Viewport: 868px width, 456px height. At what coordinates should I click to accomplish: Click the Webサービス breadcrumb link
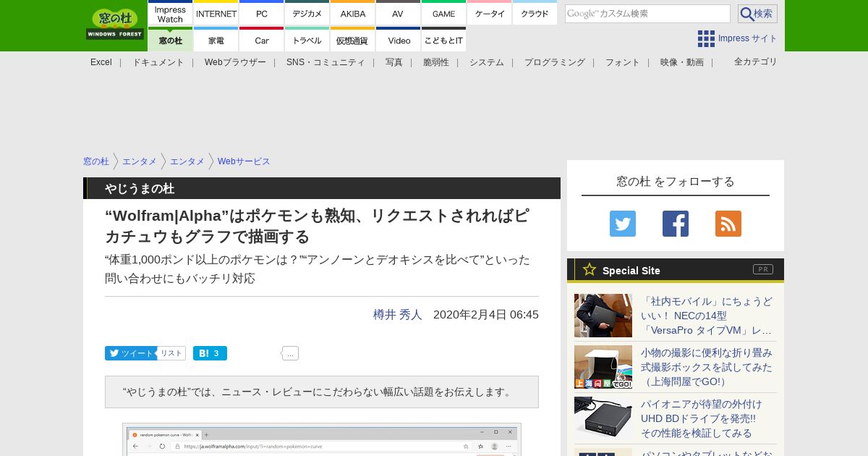tap(244, 161)
